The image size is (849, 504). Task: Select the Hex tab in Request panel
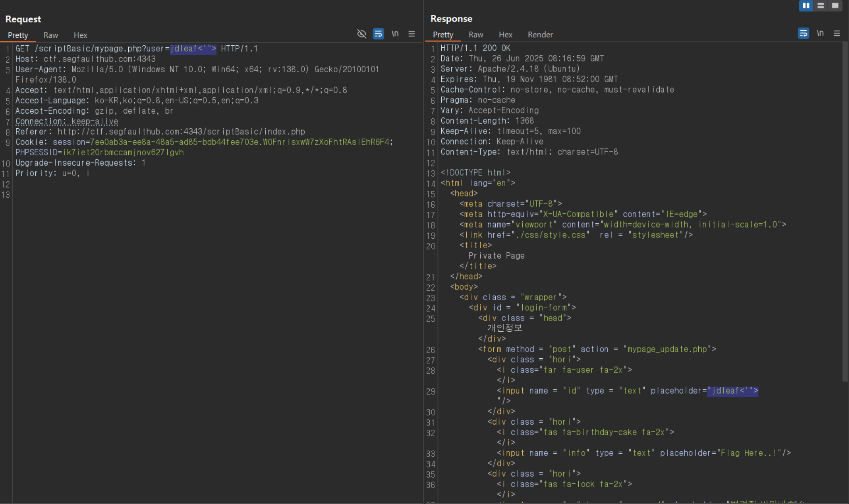[x=80, y=35]
